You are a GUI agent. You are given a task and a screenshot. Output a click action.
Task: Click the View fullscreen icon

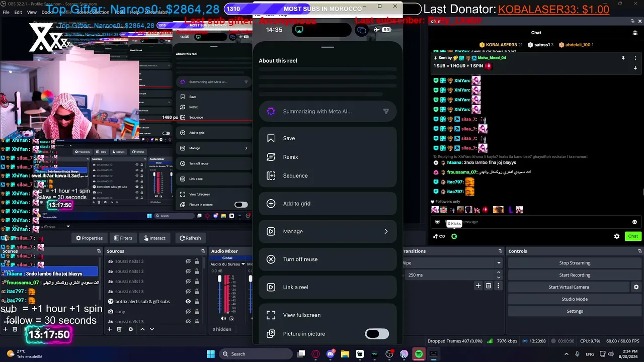coord(271,315)
